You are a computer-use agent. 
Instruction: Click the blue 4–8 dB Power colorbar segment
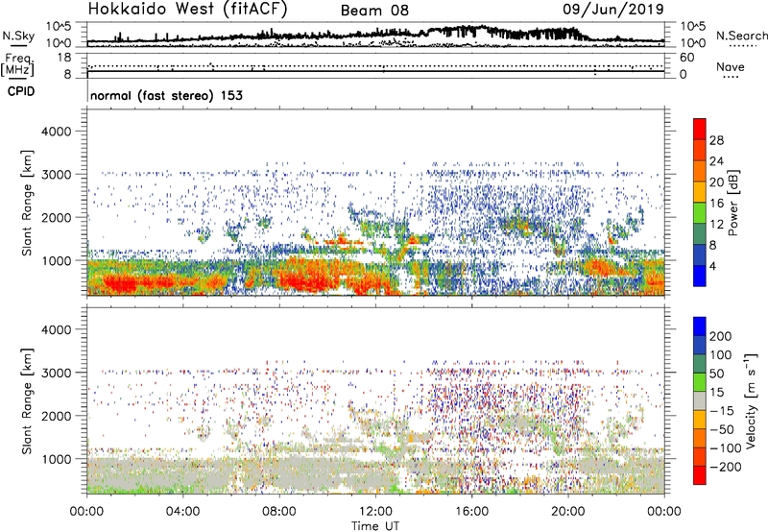tap(700, 255)
